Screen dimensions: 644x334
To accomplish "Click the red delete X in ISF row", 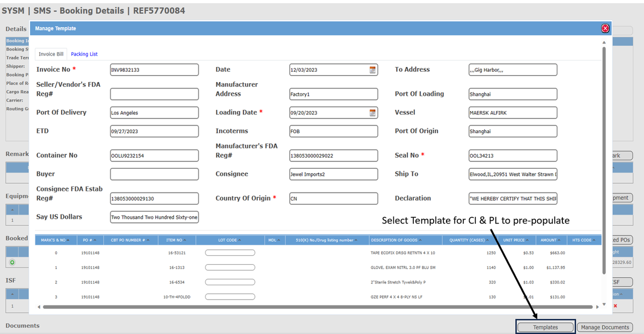I will point(615,306).
